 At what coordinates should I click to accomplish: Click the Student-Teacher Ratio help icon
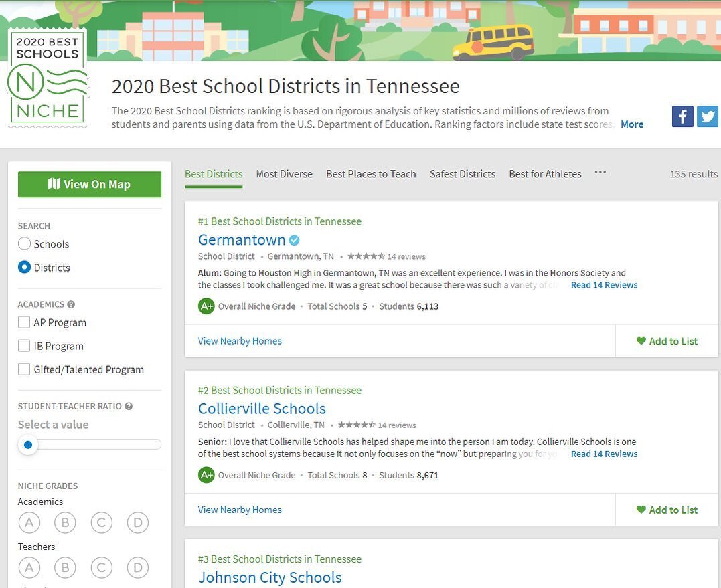pos(129,407)
